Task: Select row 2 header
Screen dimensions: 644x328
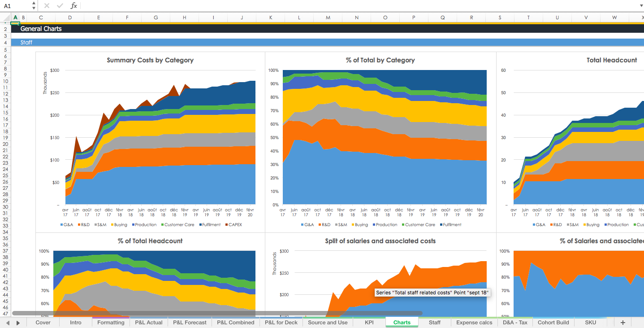Action: pyautogui.click(x=5, y=29)
